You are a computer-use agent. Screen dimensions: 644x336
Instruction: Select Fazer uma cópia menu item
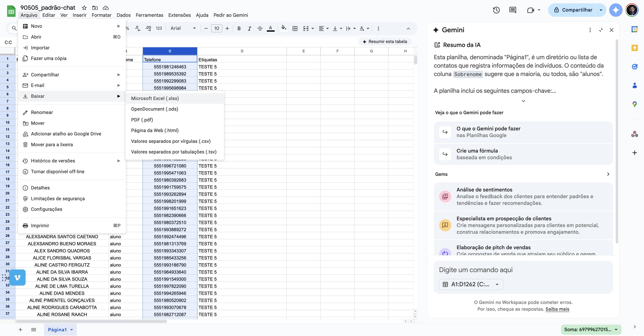[72, 58]
